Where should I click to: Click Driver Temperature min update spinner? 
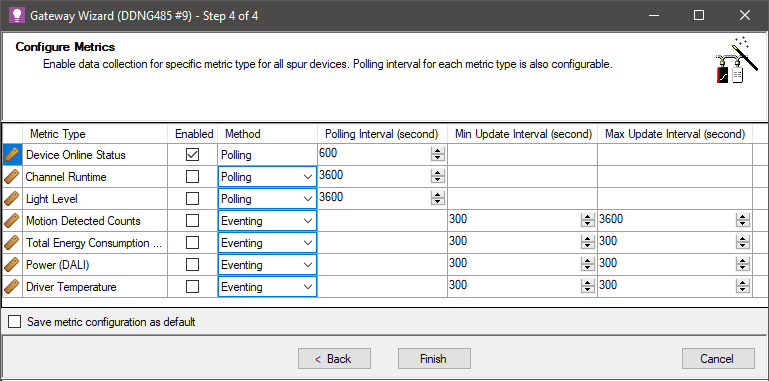pyautogui.click(x=588, y=286)
